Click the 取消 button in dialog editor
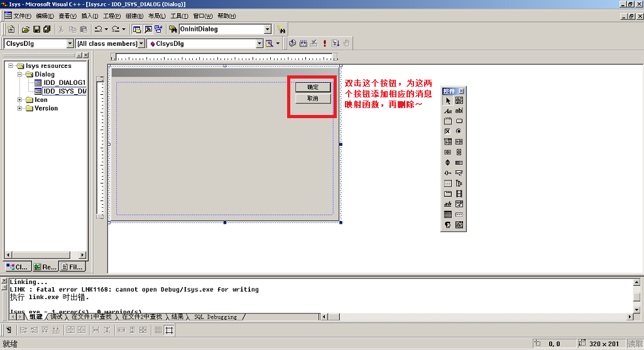644x350 pixels. point(313,99)
